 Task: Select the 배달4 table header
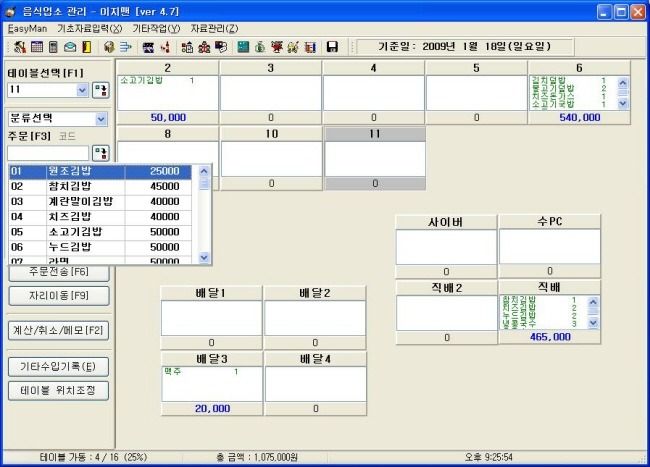tap(315, 359)
